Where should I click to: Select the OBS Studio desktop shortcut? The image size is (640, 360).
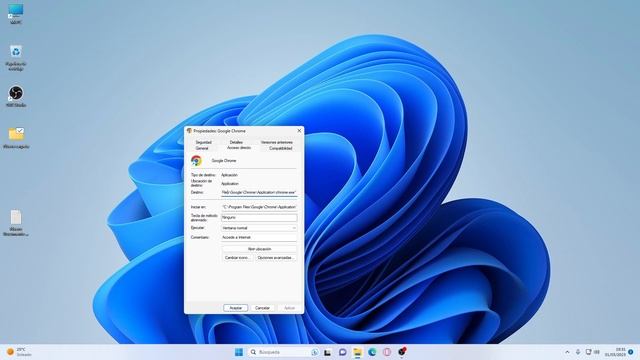(x=16, y=96)
